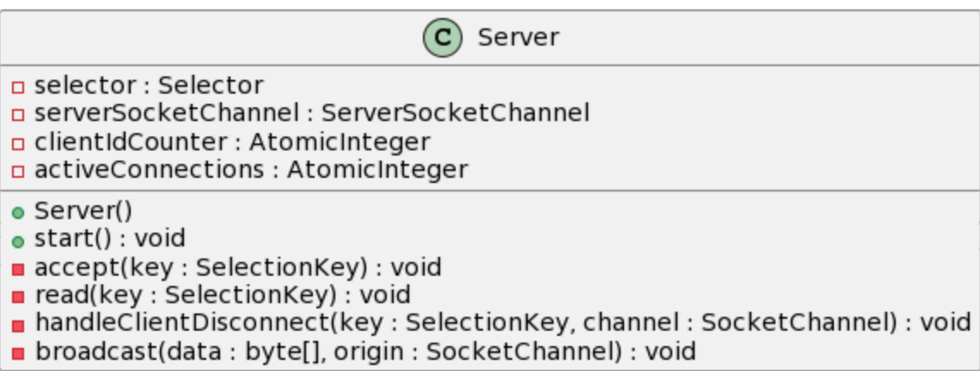980x371 pixels.
Task: Click the serverSocketChannel field text
Action: tap(311, 113)
